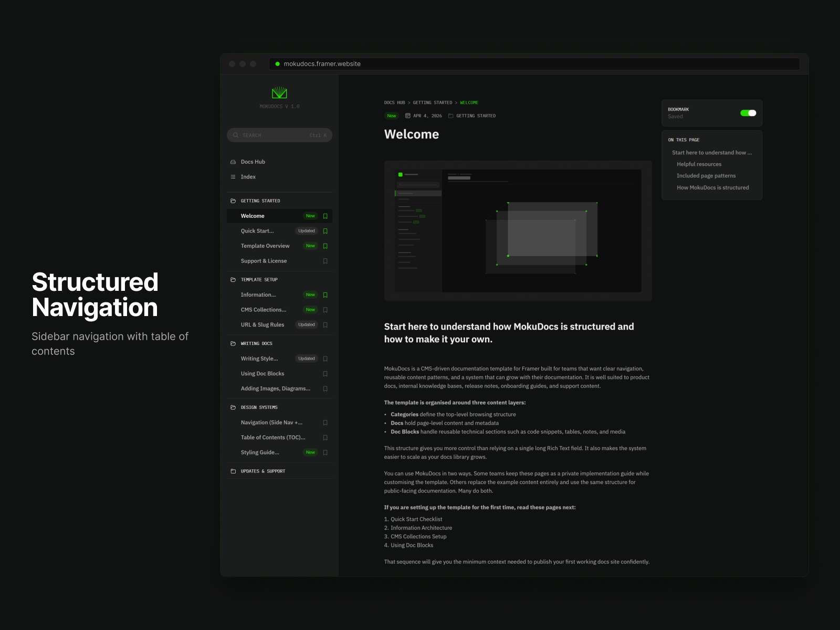Open the Information... sidebar page
The width and height of the screenshot is (840, 630).
[x=279, y=295]
